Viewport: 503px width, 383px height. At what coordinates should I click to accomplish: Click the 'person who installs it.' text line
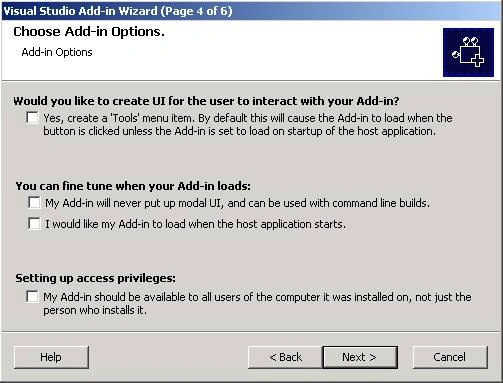click(95, 310)
